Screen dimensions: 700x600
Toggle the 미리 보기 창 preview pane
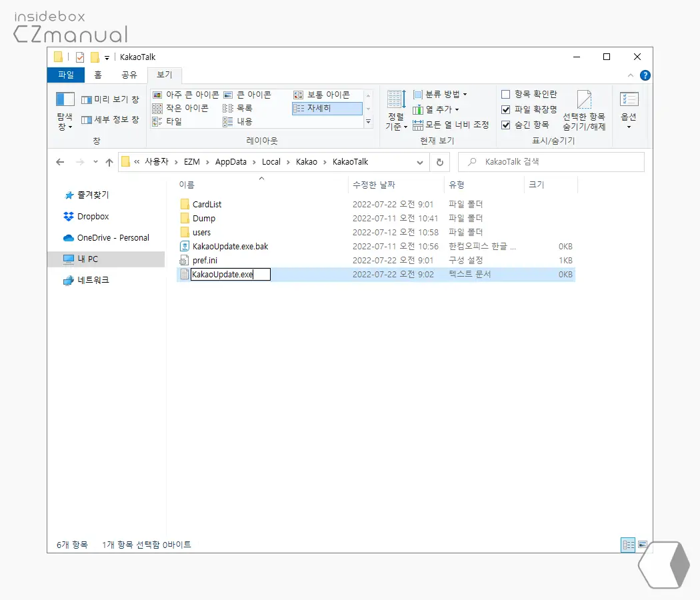pos(110,99)
